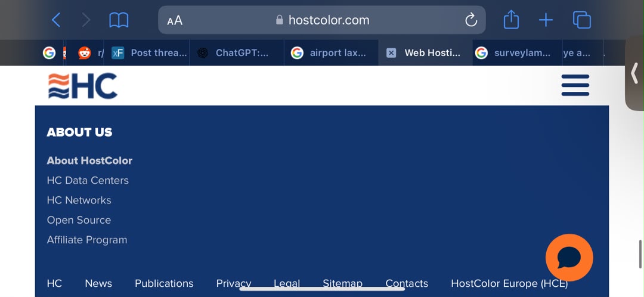
Task: Click the Publications footer link
Action: [165, 283]
